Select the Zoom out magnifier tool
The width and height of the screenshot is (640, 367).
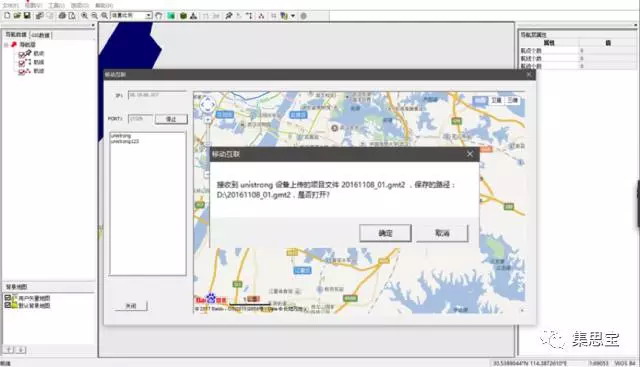(x=94, y=16)
